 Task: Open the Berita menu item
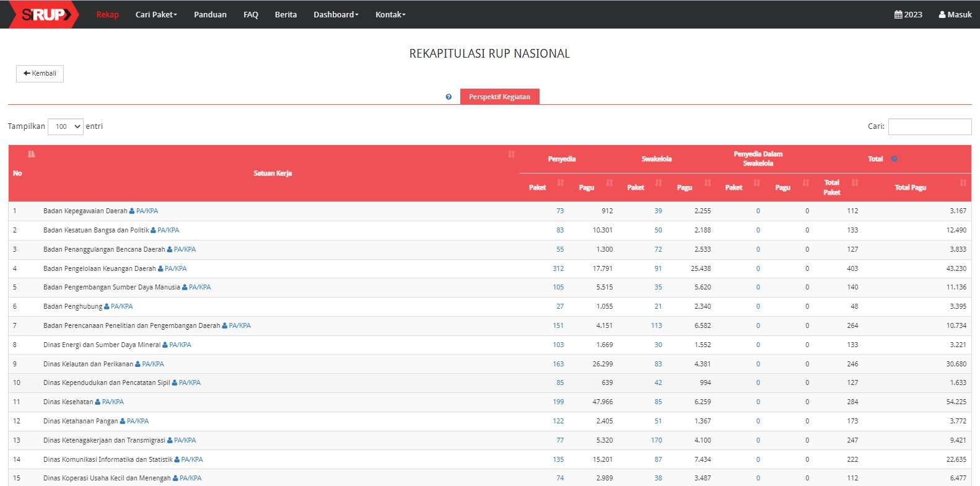click(286, 14)
